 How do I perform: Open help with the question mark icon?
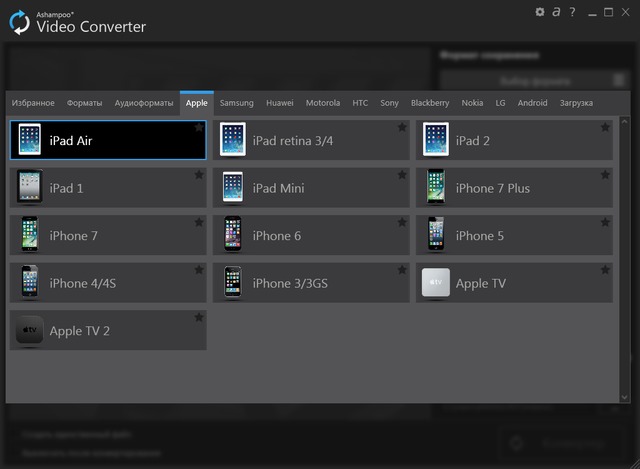(572, 12)
